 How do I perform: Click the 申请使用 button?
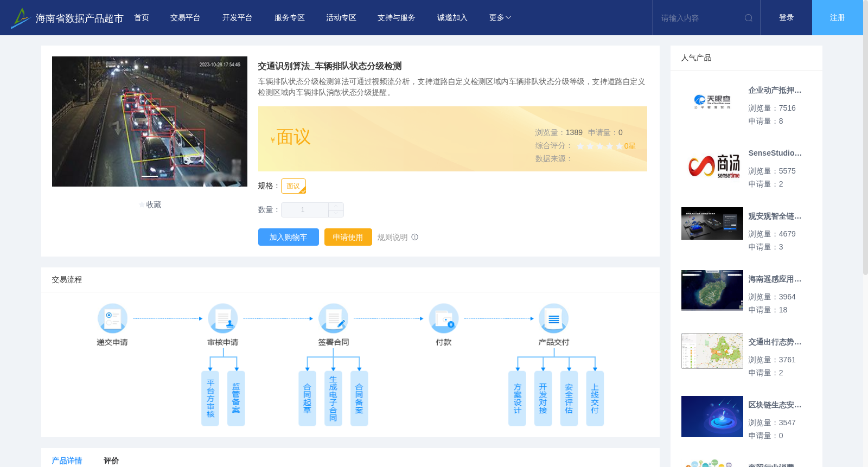point(348,237)
